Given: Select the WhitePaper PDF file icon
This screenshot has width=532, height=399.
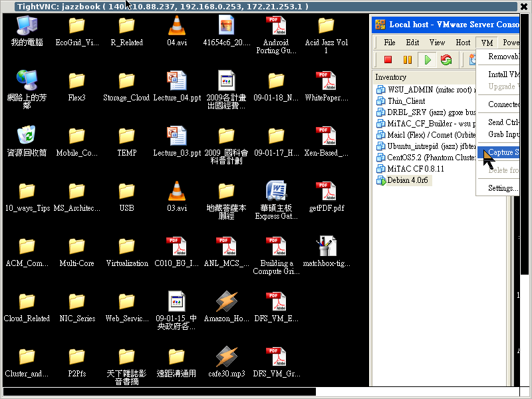Looking at the screenshot, I should (326, 86).
